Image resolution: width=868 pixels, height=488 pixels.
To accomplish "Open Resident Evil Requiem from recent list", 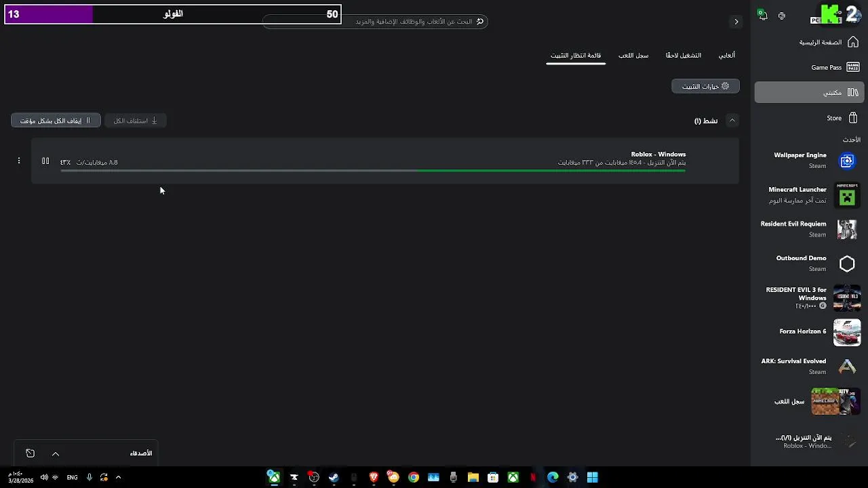I will tap(808, 229).
